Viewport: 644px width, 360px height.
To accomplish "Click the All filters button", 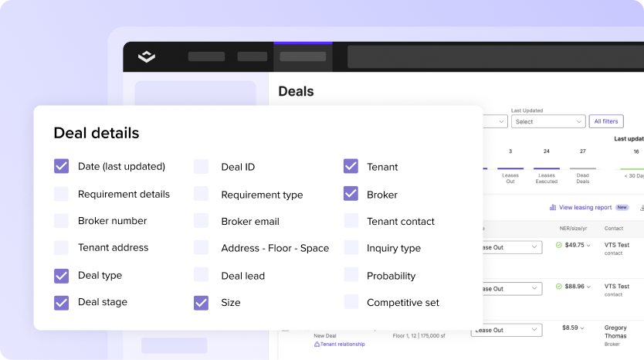I will (x=605, y=121).
